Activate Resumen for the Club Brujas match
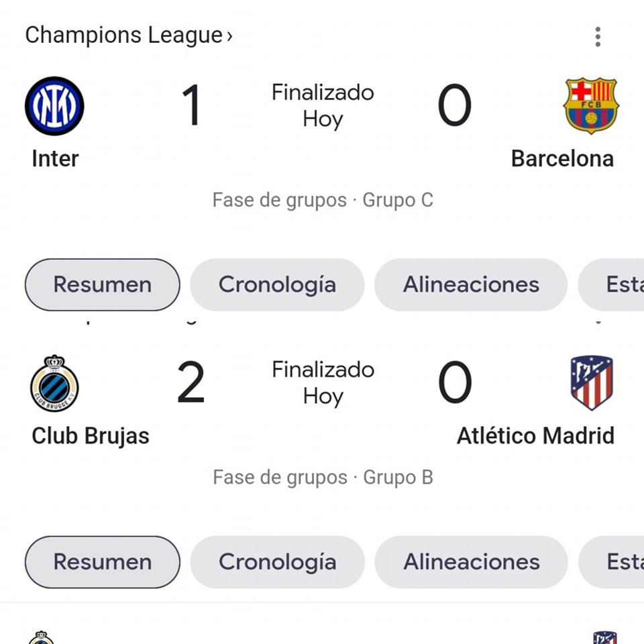 coord(102,562)
